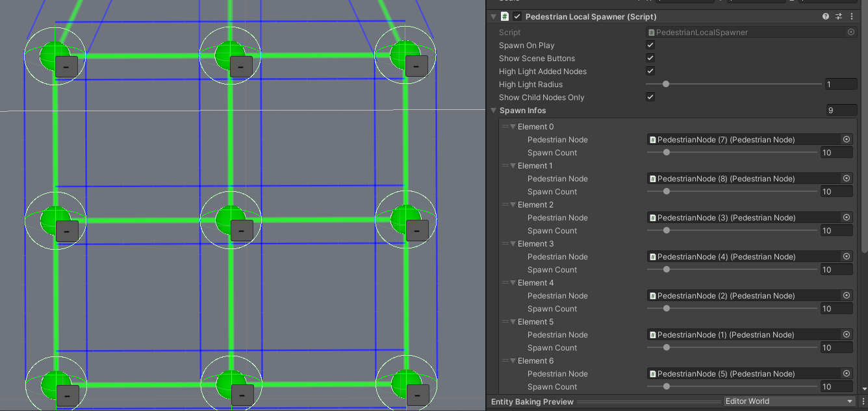
Task: Grab the reorder handle of Element 5
Action: click(505, 322)
